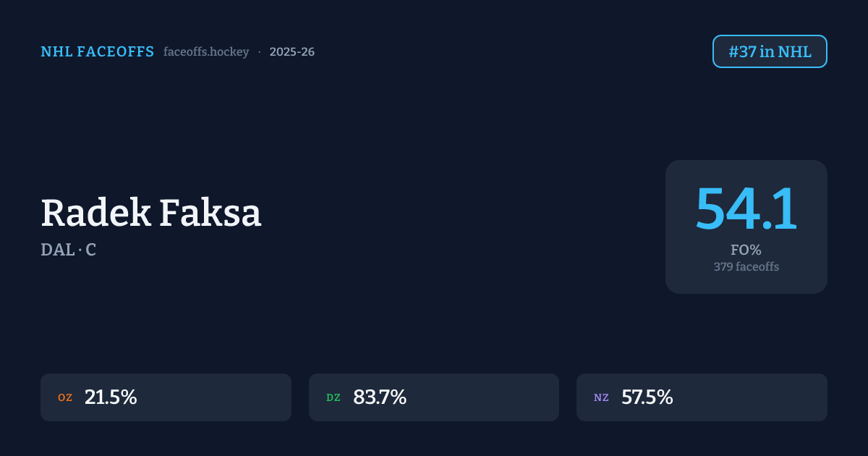This screenshot has width=868, height=456.
Task: Click the 83.7% defensive zone value
Action: coord(380,397)
